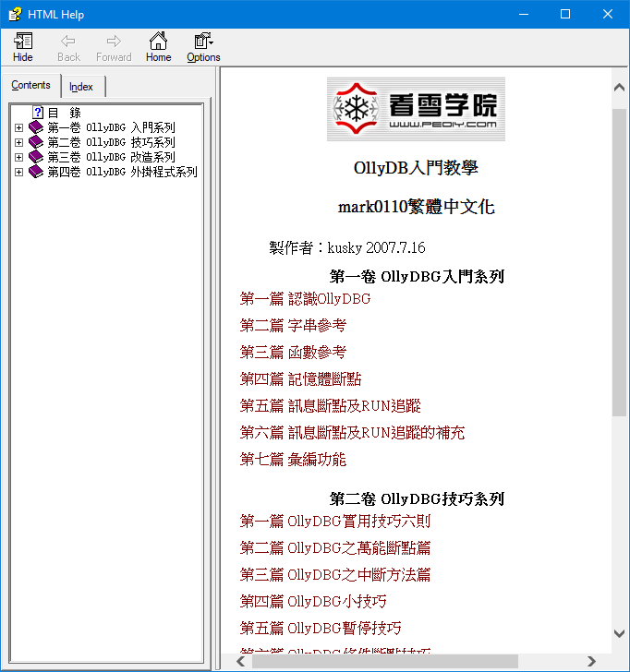Open link 第三篇 OllyDBG之中斷方法篇
The image size is (630, 672).
(x=335, y=575)
